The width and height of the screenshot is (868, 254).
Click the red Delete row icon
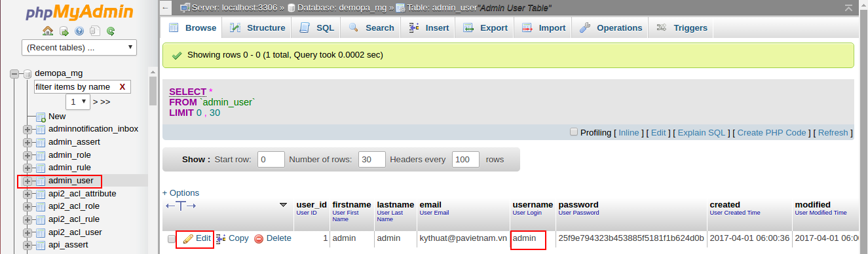(x=259, y=239)
